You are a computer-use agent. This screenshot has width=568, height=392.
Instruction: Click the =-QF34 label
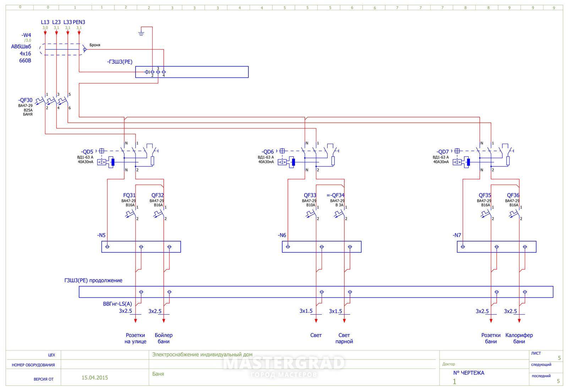point(335,195)
